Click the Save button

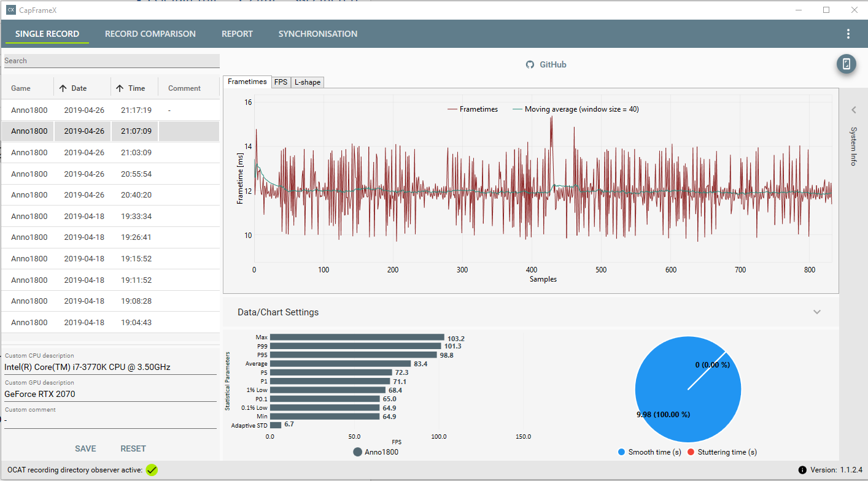point(85,448)
